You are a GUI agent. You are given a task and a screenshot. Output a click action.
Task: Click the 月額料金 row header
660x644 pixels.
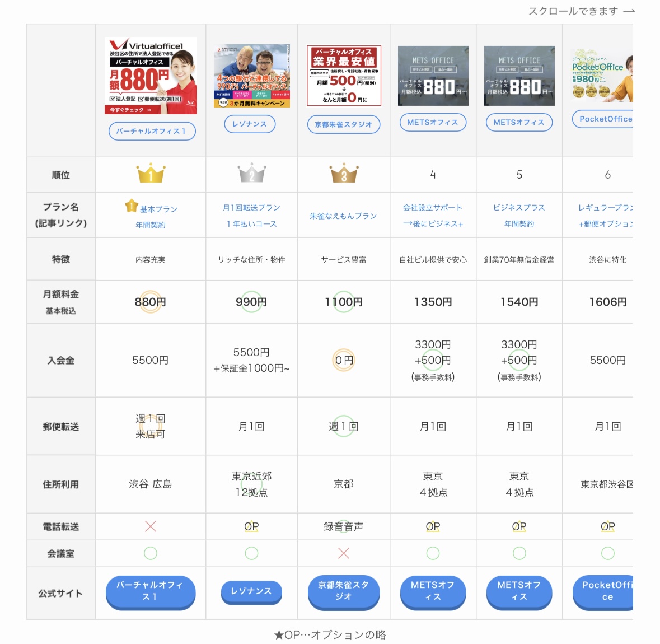(61, 302)
